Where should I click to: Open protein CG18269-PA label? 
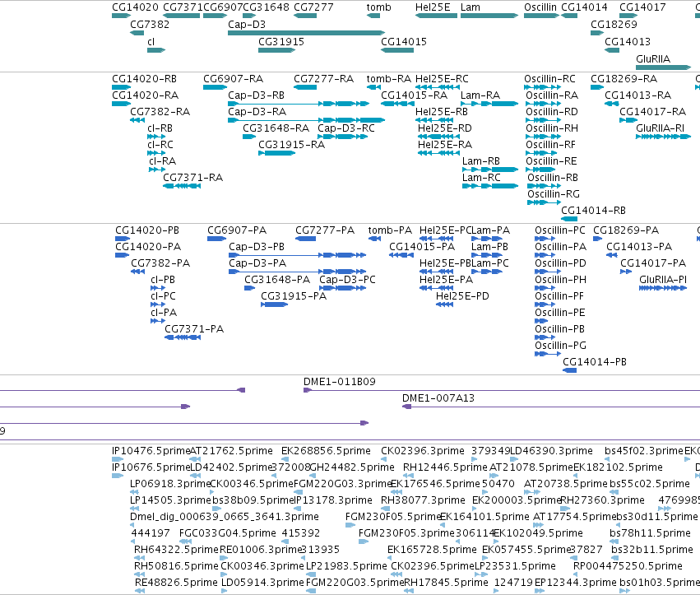pos(626,230)
